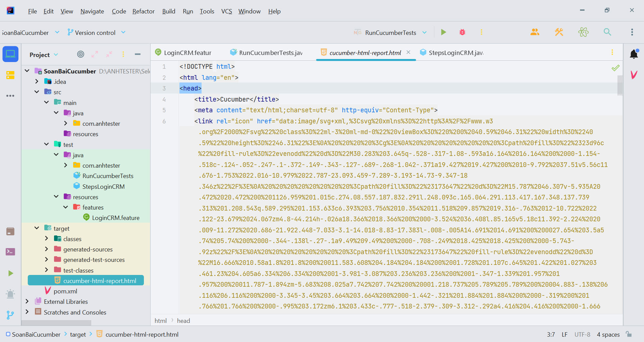This screenshot has width=644, height=342.
Task: Open the Build tool window
Action: (x=10, y=231)
